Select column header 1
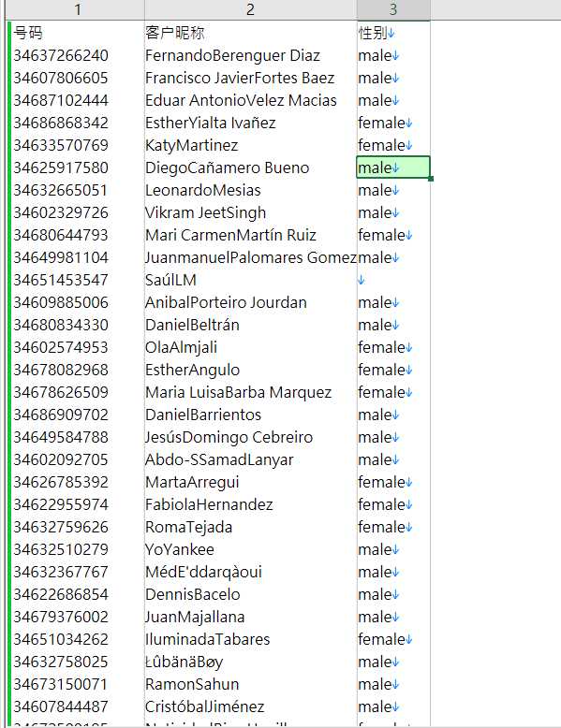Image resolution: width=561 pixels, height=728 pixels. (77, 9)
